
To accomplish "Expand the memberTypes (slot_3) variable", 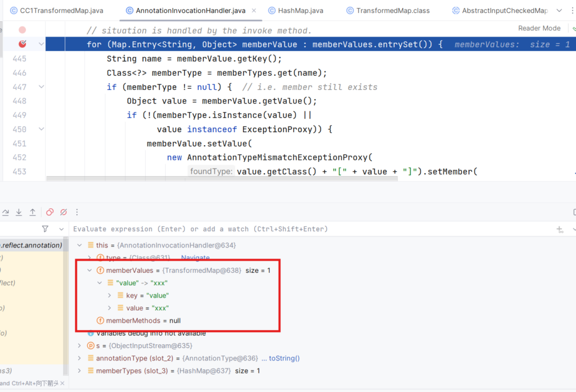I will click(x=79, y=371).
